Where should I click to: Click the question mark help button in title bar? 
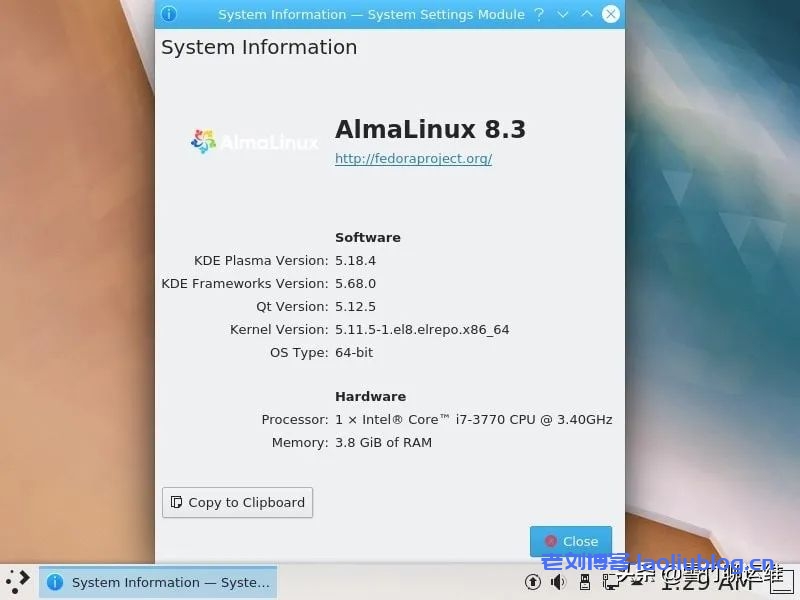click(x=539, y=14)
